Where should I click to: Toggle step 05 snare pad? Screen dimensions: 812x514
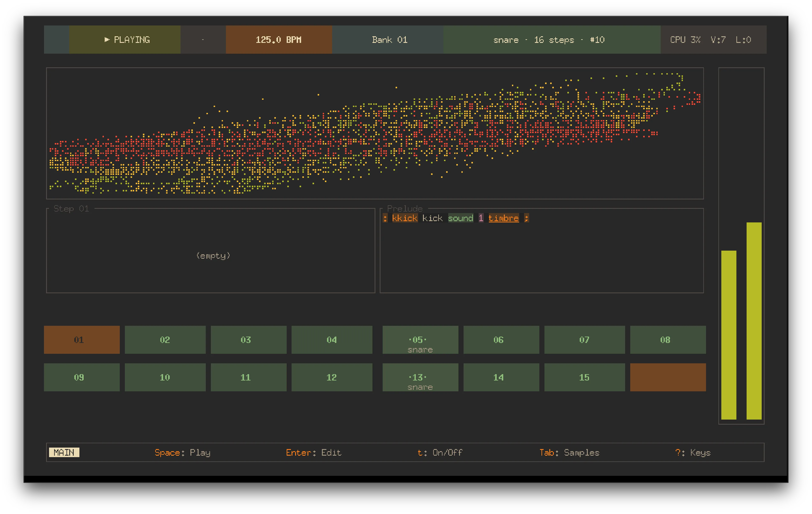[420, 340]
